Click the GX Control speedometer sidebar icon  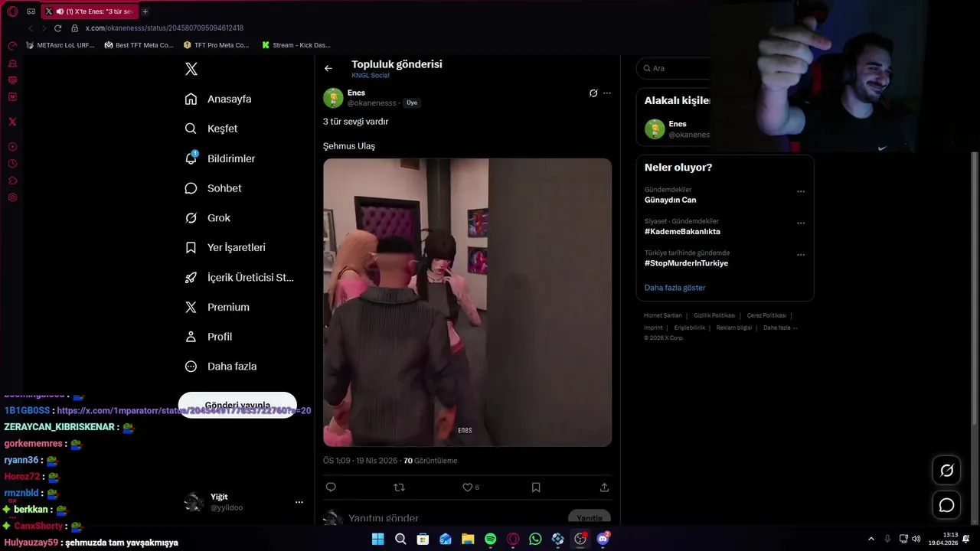click(12, 46)
